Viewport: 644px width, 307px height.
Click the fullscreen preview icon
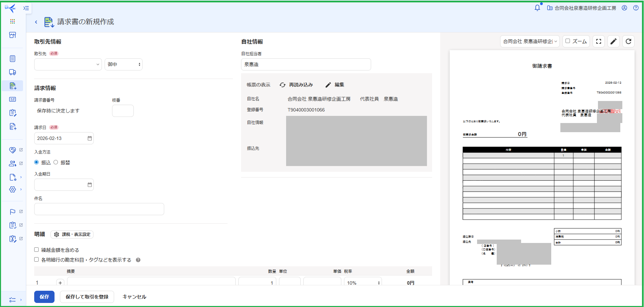[x=599, y=41]
